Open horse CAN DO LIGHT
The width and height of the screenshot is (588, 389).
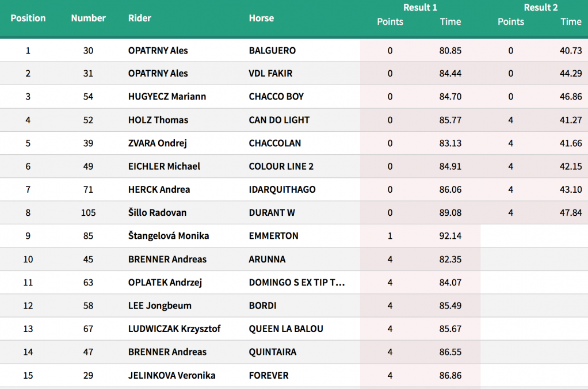coord(279,120)
